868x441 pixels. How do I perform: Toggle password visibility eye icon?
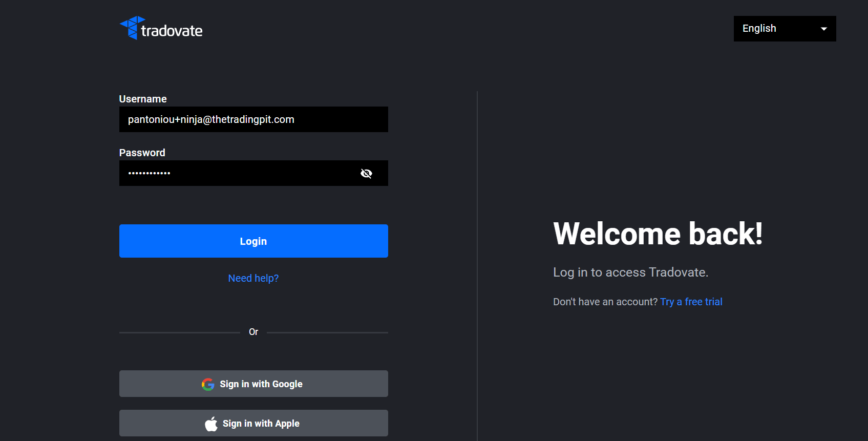(366, 173)
